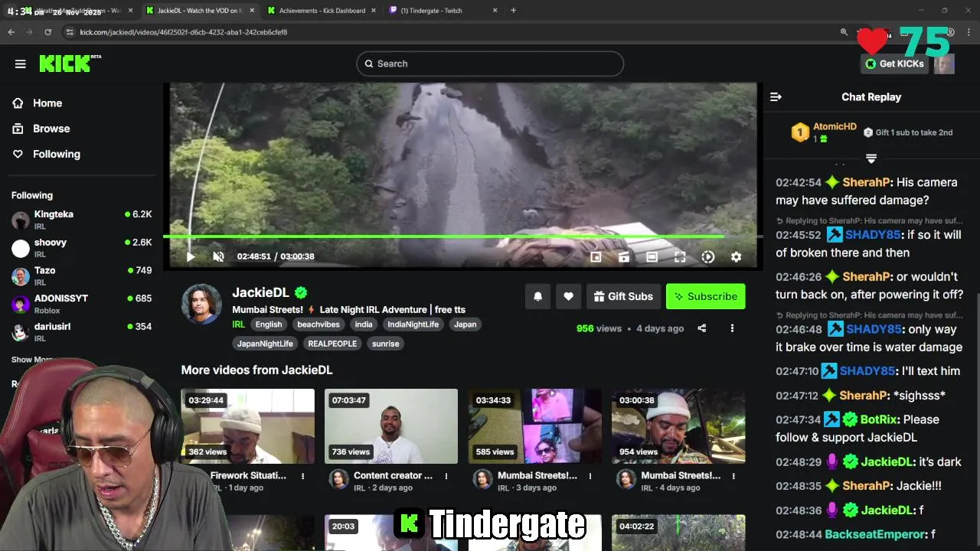
Task: Unmute the video volume
Action: 218,257
